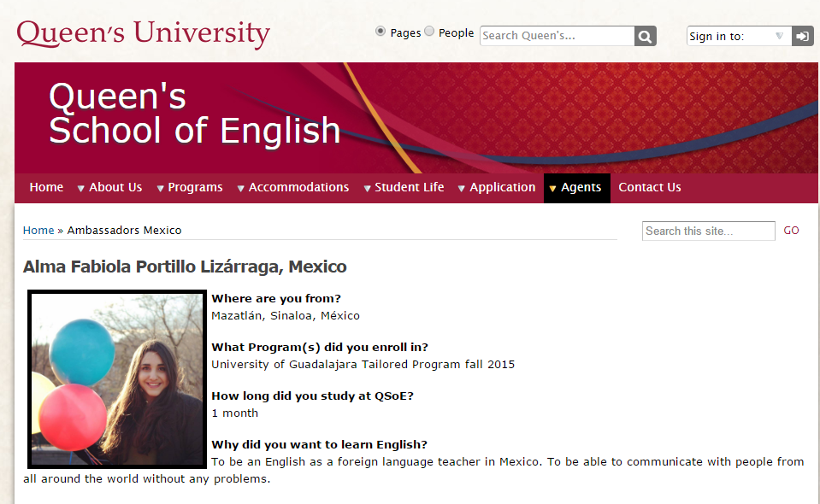Screen dimensions: 820x504
Task: Expand the Application menu
Action: [x=497, y=187]
